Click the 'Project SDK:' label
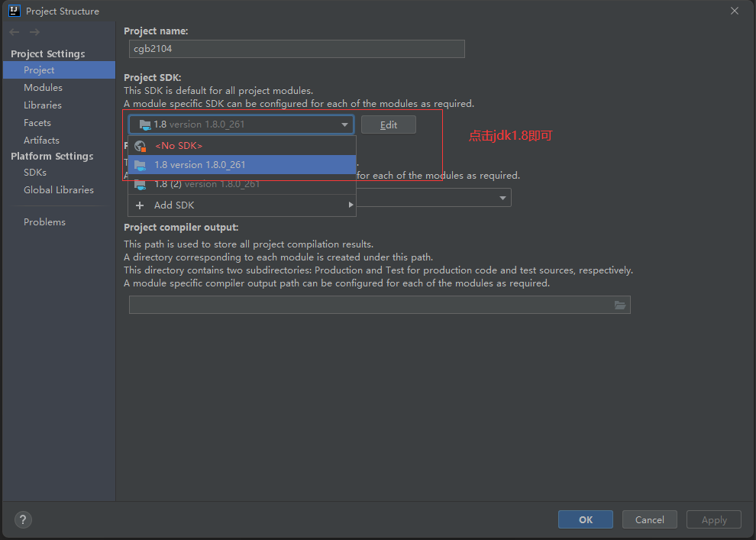756x540 pixels. point(153,78)
